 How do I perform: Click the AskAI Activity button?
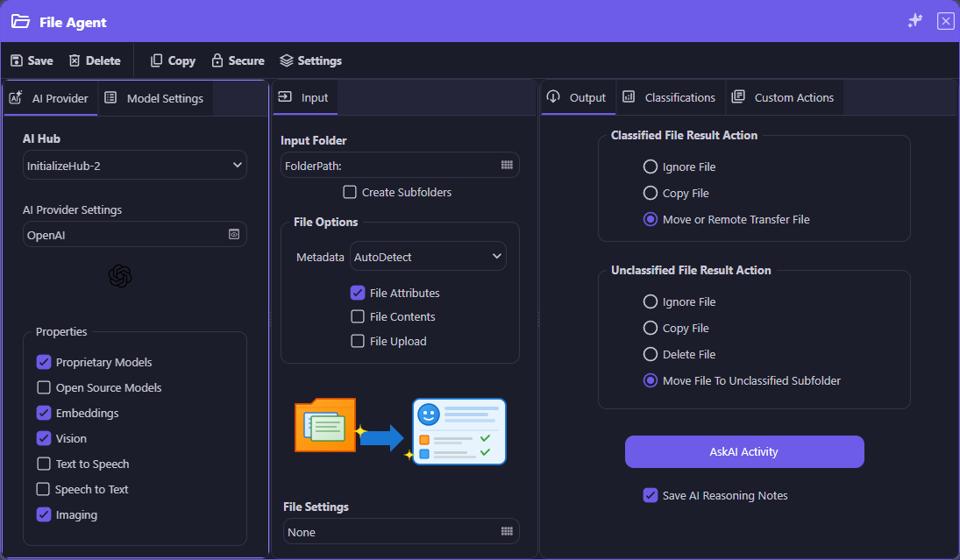pyautogui.click(x=743, y=451)
